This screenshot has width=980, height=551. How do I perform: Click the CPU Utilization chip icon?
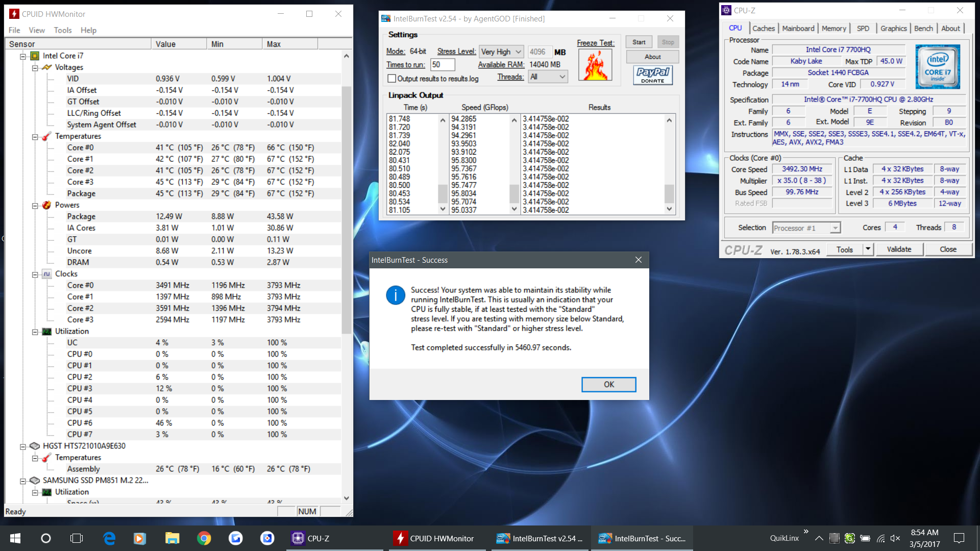(x=47, y=332)
